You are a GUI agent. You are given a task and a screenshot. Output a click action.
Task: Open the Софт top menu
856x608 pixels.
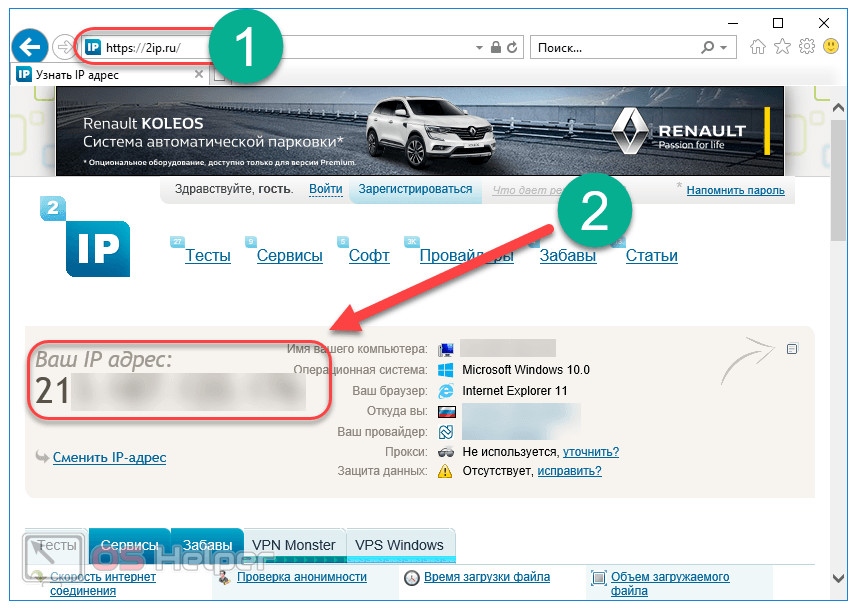click(369, 255)
